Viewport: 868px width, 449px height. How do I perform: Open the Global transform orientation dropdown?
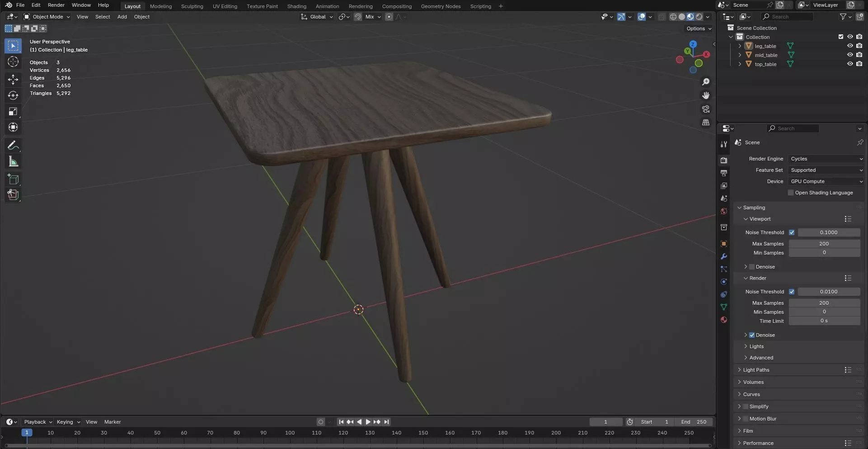pyautogui.click(x=317, y=17)
